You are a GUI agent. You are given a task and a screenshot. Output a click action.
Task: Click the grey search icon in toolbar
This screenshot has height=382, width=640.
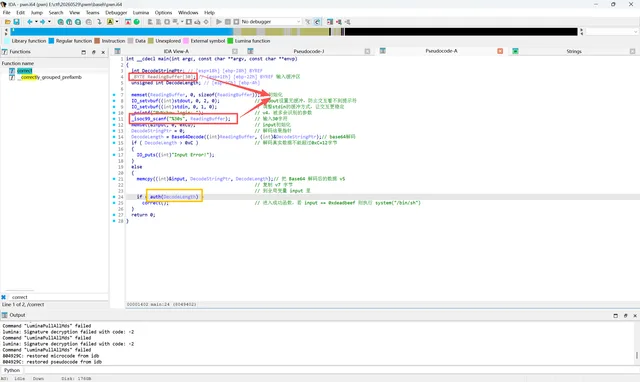(x=89, y=22)
